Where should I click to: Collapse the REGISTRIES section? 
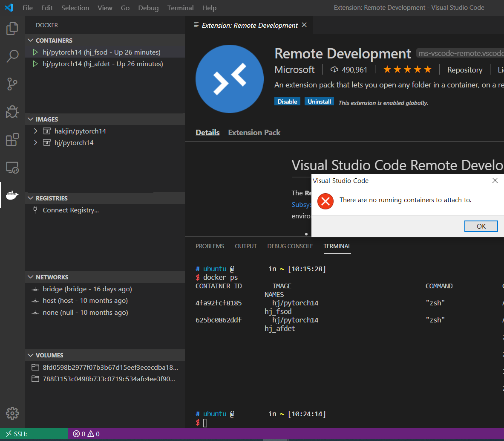pos(31,198)
